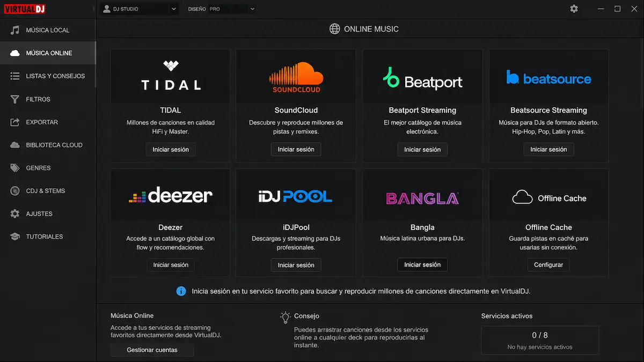The height and width of the screenshot is (362, 644).
Task: Click Configurar for Offline Cache
Action: click(548, 265)
